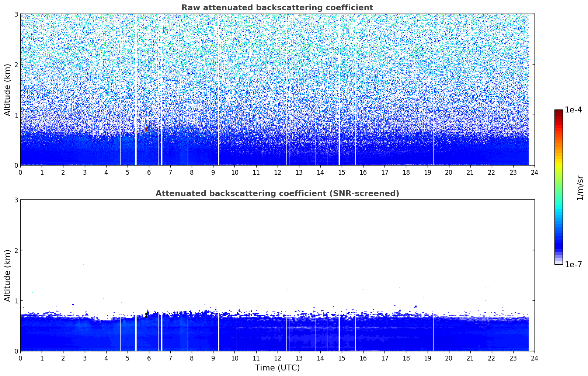This screenshot has height=376, width=588.
Task: Click time tick "15" under the raw plot
Action: (x=342, y=172)
